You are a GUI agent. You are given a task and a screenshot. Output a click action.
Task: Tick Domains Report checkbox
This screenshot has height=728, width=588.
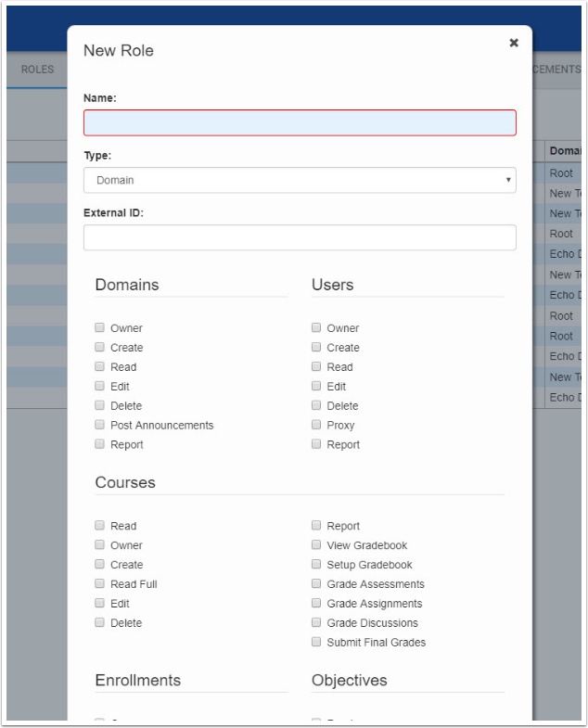[x=99, y=444]
